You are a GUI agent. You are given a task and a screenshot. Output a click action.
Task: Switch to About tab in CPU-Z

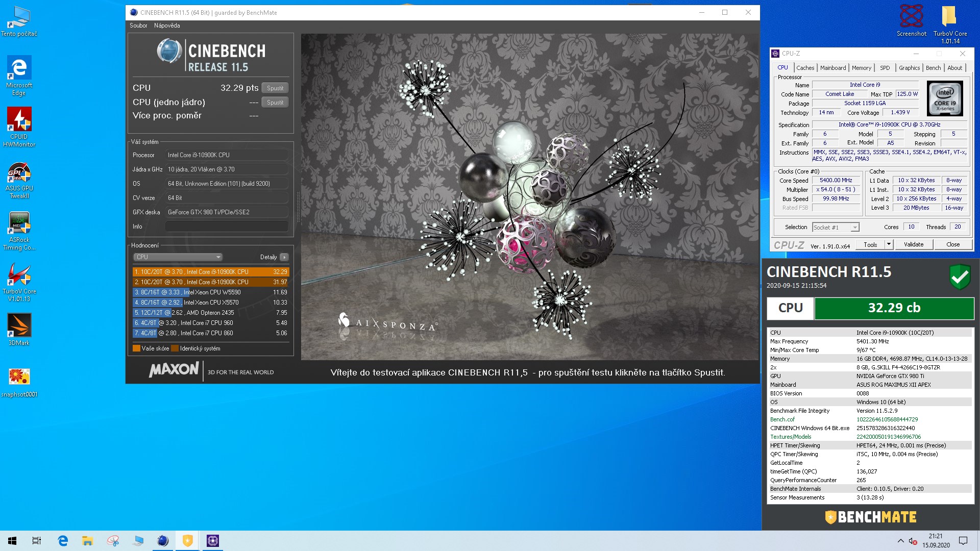tap(954, 68)
